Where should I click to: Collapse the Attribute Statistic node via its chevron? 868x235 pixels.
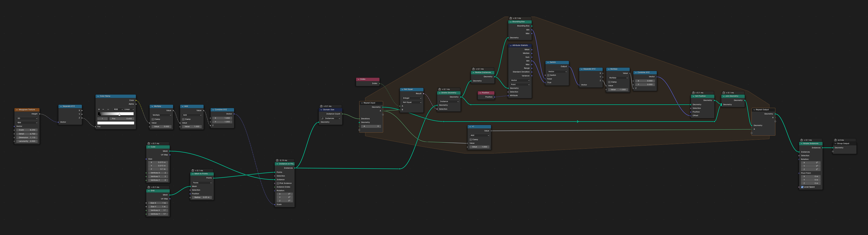click(511, 45)
